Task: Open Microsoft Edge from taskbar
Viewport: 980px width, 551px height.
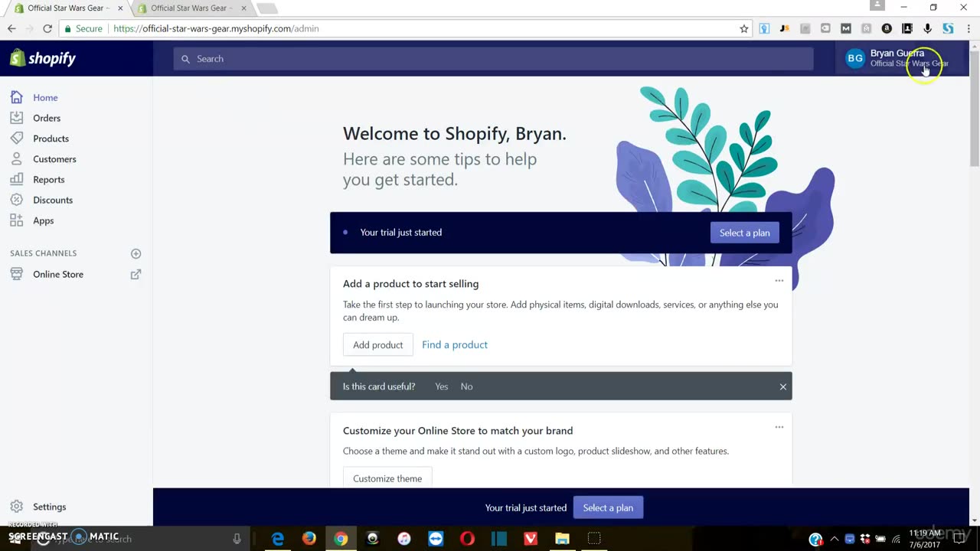Action: coord(277,539)
